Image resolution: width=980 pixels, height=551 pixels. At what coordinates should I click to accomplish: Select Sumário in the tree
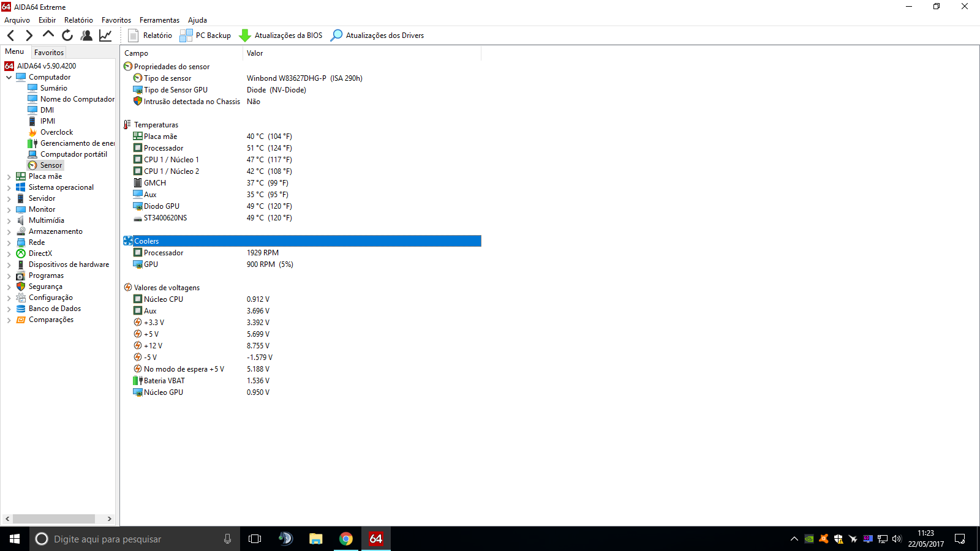click(48, 88)
